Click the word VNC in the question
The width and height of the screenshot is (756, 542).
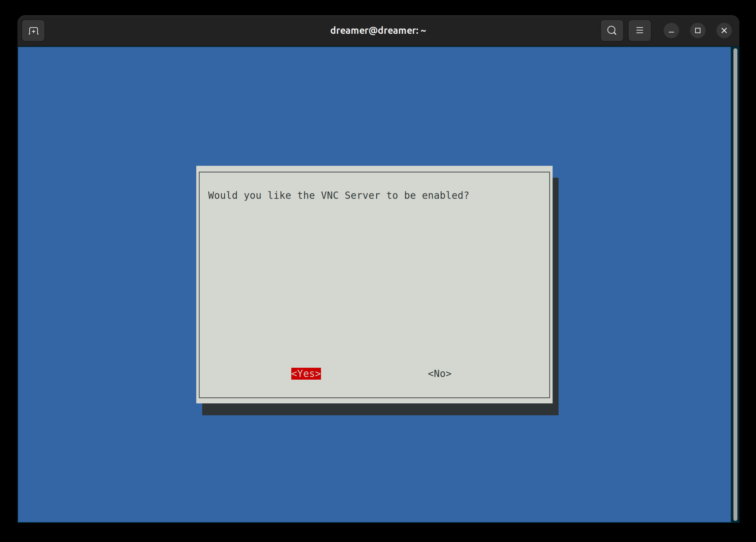tap(329, 195)
